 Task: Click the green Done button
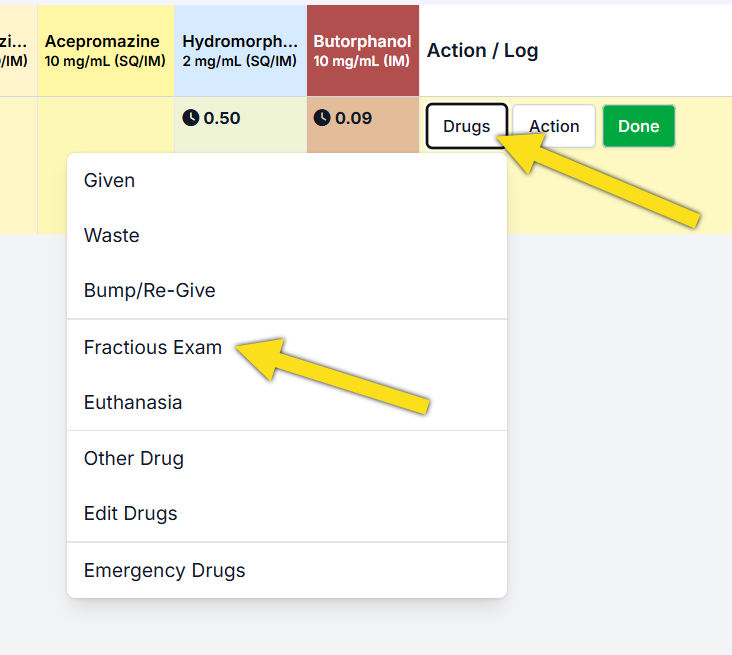[x=638, y=126]
